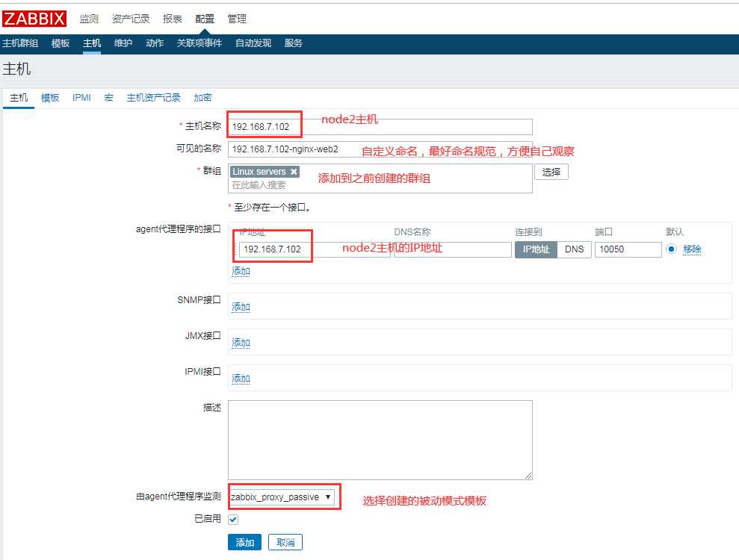Select the 主机 form tab
Screen dimensions: 739x560
[x=19, y=98]
